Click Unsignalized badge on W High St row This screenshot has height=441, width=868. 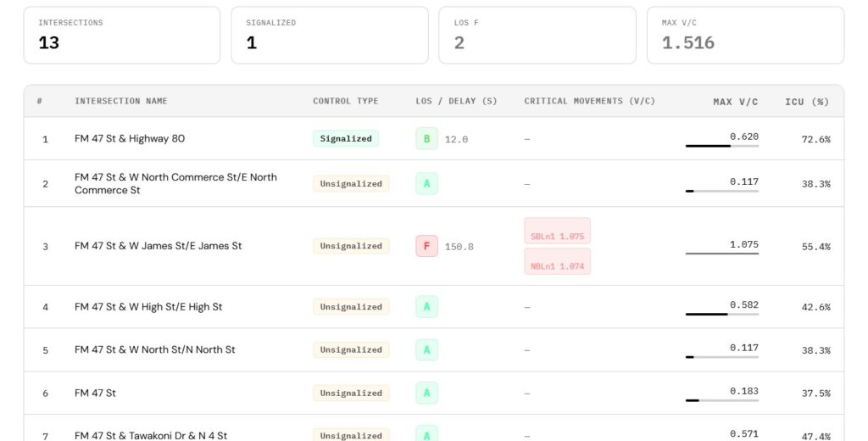point(351,307)
